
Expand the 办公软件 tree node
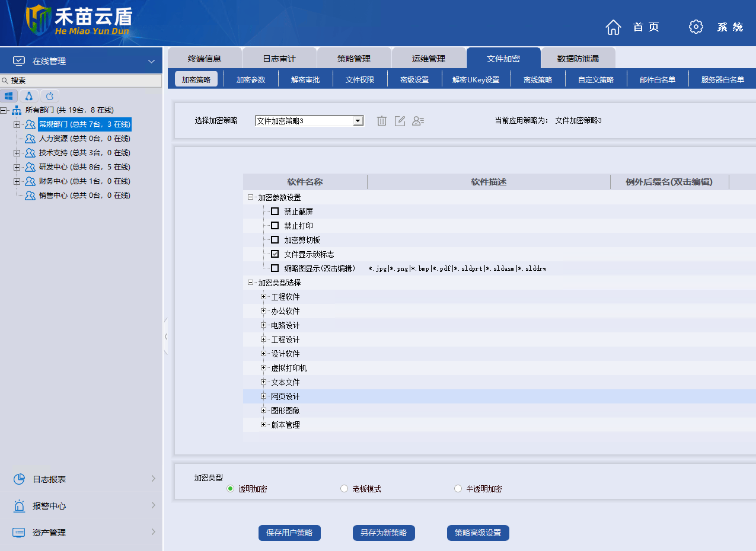[x=264, y=311]
